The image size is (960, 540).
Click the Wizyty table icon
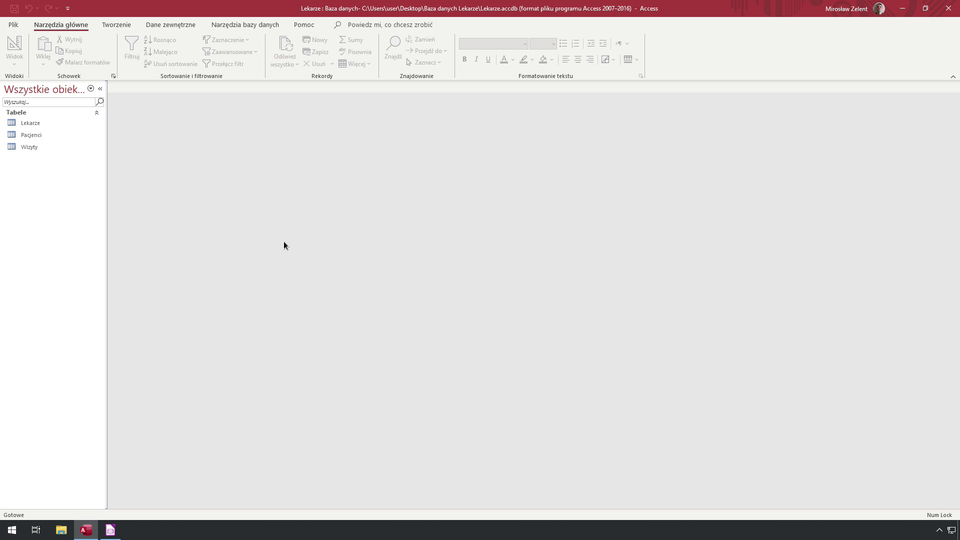[12, 147]
